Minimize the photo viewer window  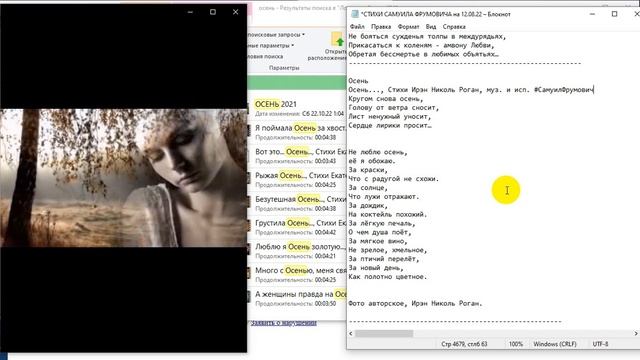point(190,12)
